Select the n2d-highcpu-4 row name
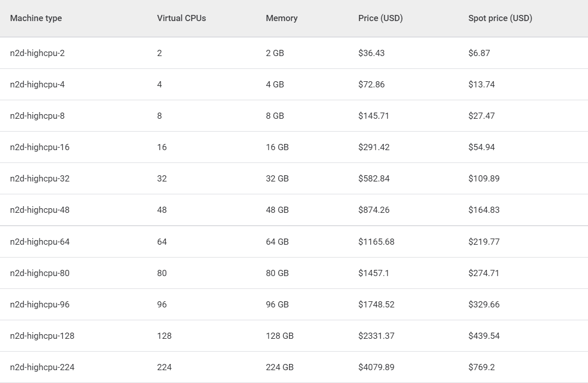This screenshot has height=383, width=588. click(x=38, y=85)
